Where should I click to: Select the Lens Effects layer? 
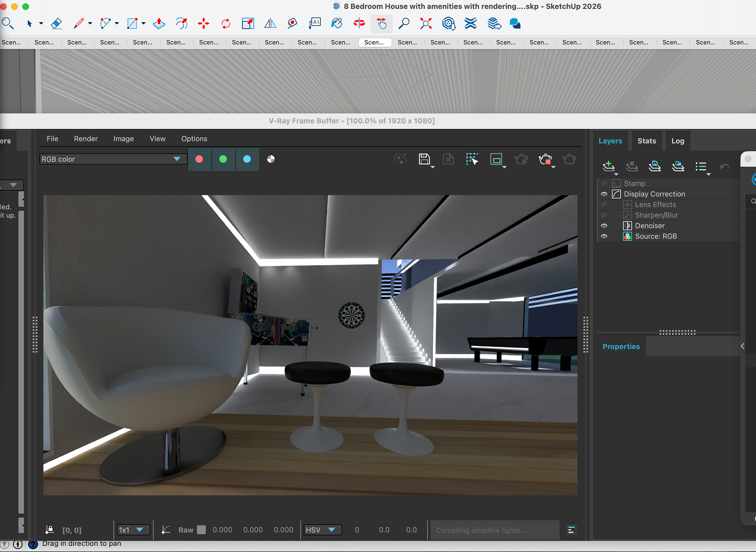pos(655,205)
